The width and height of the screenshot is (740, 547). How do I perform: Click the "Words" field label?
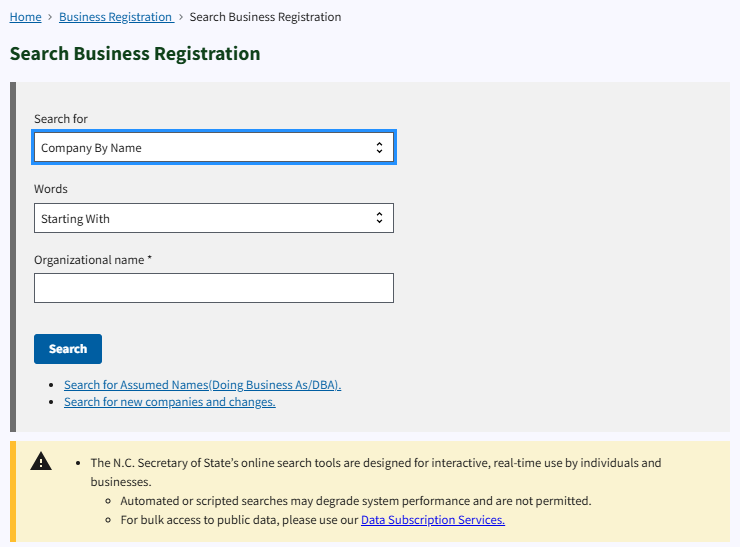[x=51, y=189]
